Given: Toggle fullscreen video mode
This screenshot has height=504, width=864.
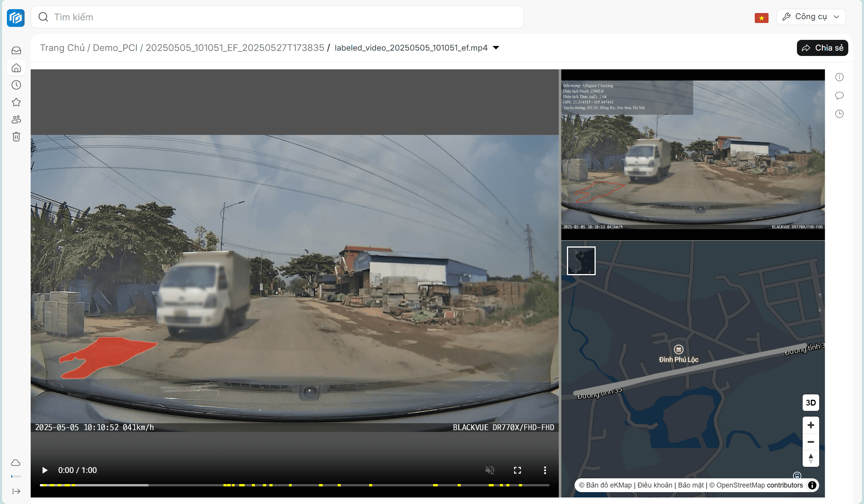Looking at the screenshot, I should coord(517,470).
